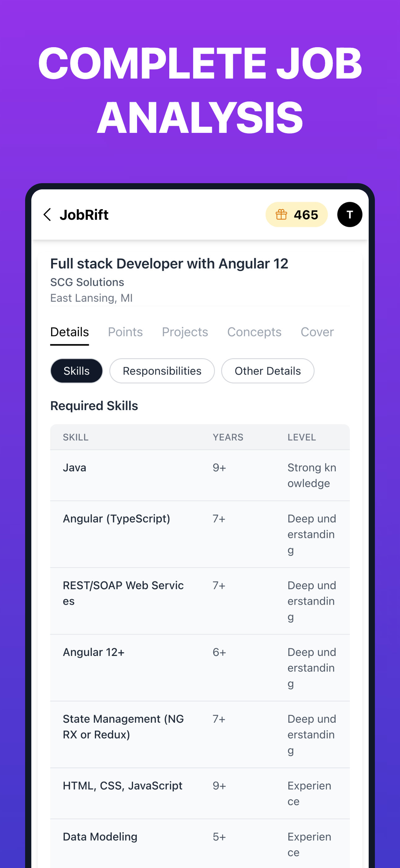Click the YEARS column header

click(228, 437)
